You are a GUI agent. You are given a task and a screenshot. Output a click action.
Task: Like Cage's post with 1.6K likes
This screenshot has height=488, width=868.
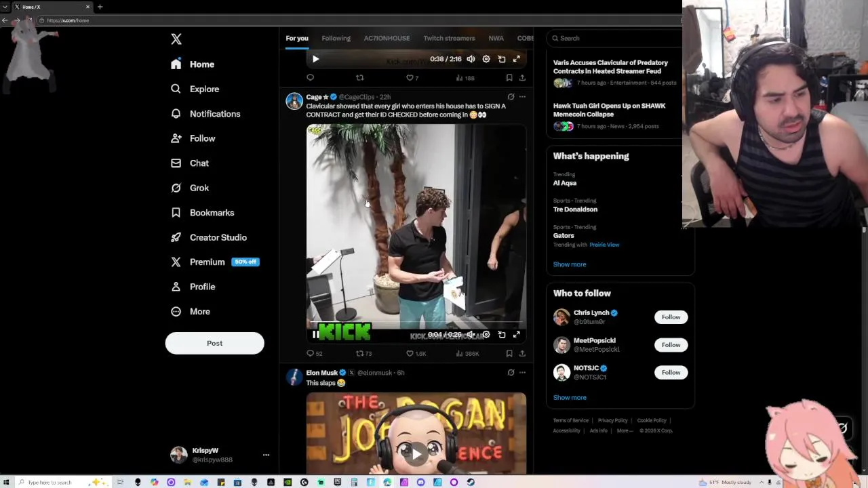click(416, 353)
